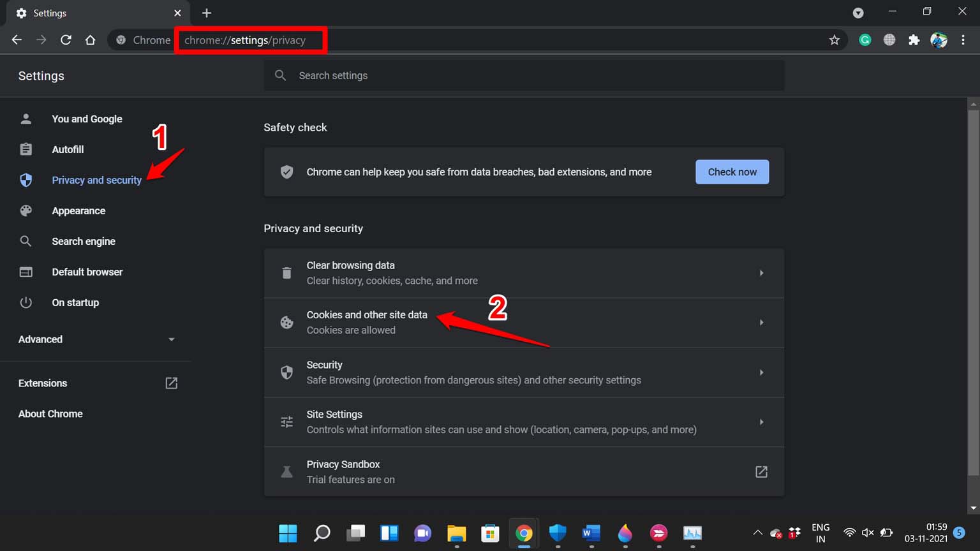The image size is (980, 551).
Task: Open Chrome's three-dot menu
Action: 963,40
